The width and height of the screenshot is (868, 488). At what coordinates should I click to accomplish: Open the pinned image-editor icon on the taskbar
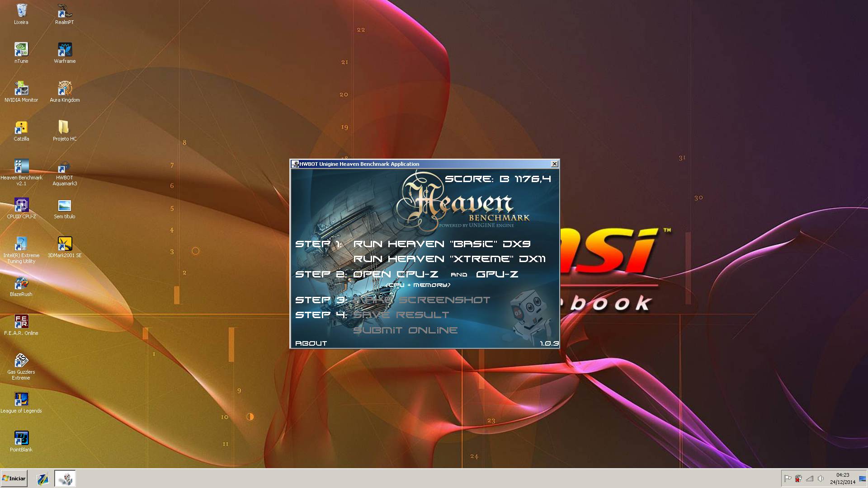42,479
